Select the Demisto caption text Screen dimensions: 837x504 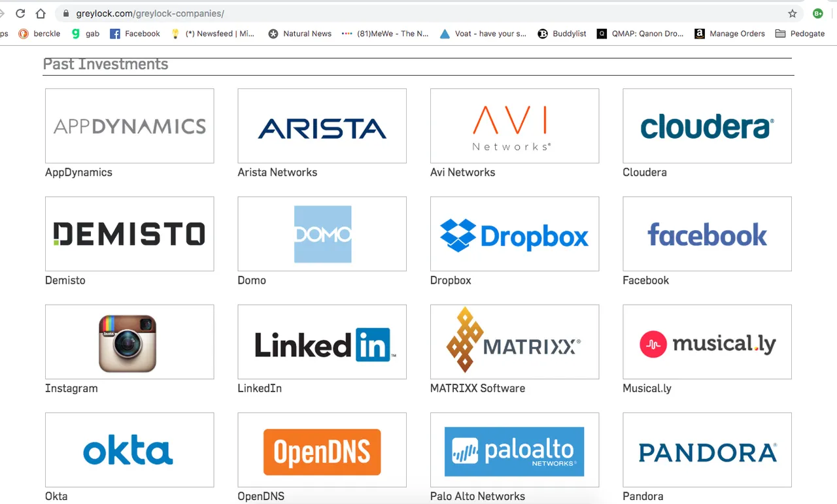point(65,280)
